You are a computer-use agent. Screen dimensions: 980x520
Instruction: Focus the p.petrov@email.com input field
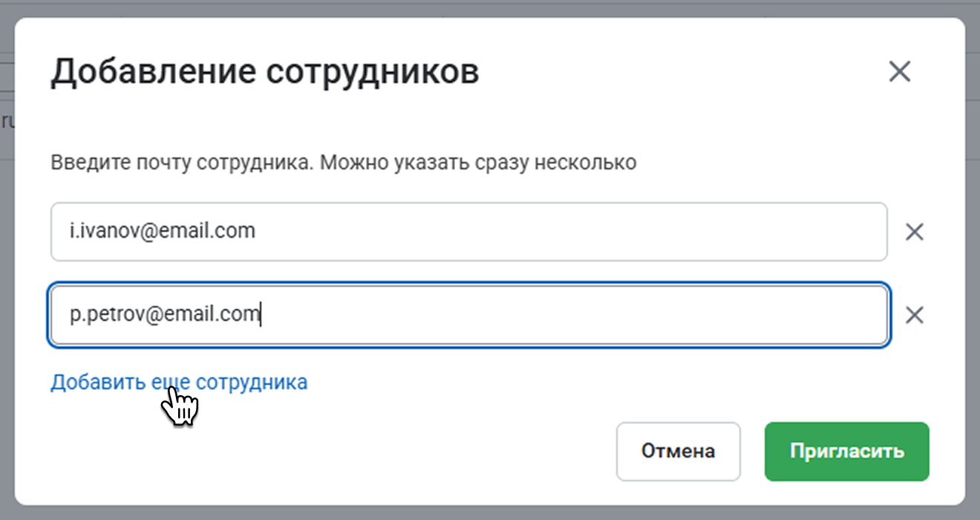tap(468, 315)
